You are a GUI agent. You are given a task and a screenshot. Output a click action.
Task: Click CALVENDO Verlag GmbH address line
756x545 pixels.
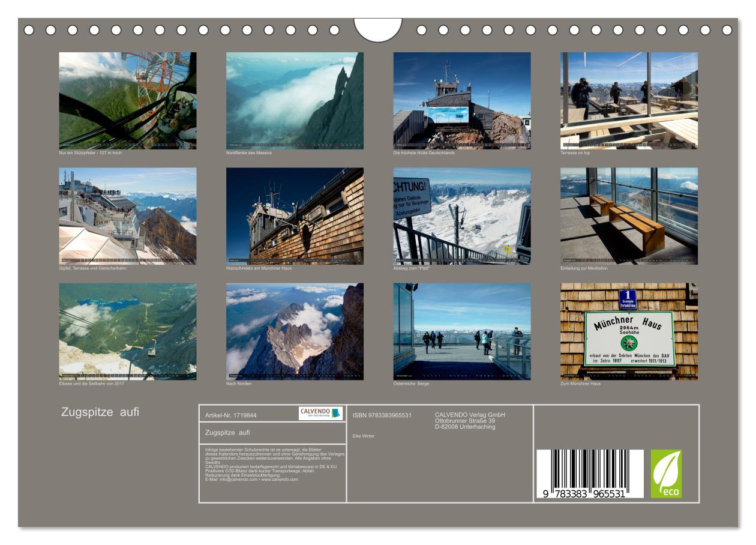[470, 415]
